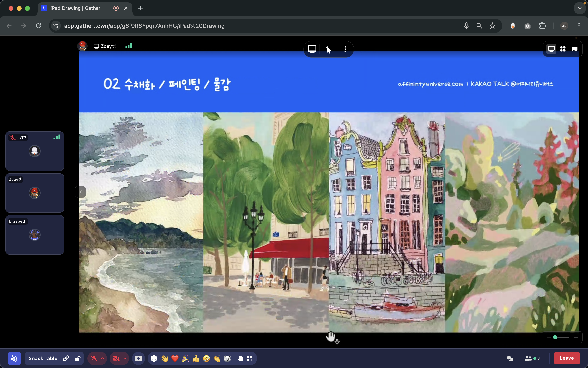Screen dimensions: 588x368
Task: Adjust the zoom level slider handle
Action: pos(555,337)
